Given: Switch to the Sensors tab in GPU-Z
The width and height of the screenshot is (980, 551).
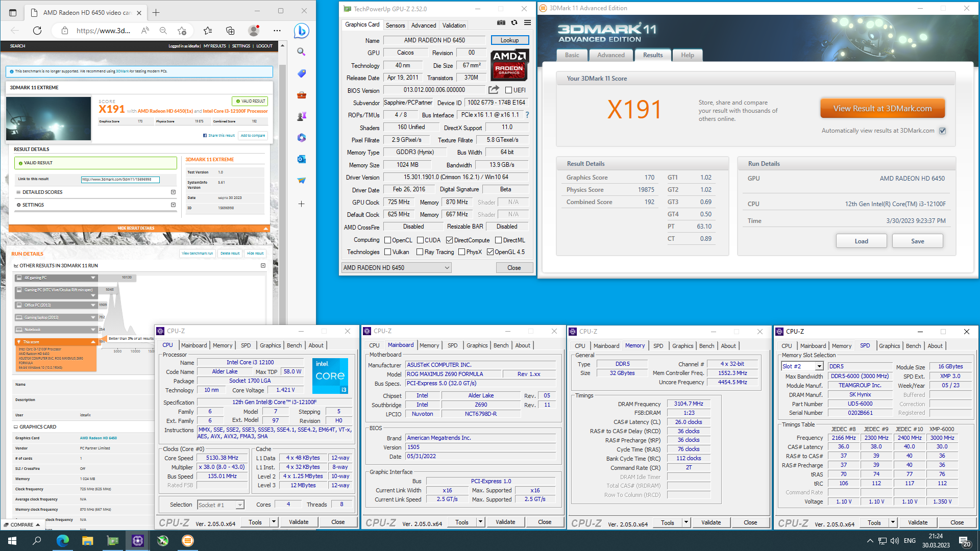Looking at the screenshot, I should coord(395,25).
